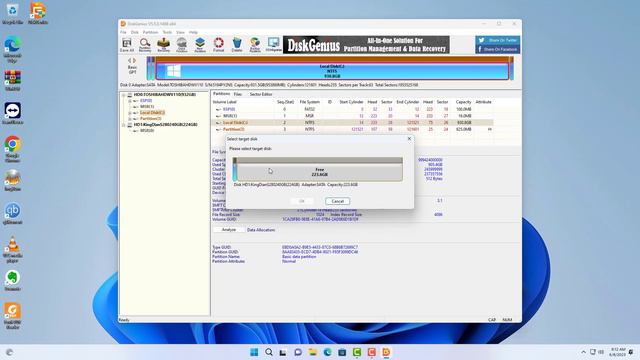Click the Data Allocation label
Screen dimensions: 640x360
tap(261, 230)
